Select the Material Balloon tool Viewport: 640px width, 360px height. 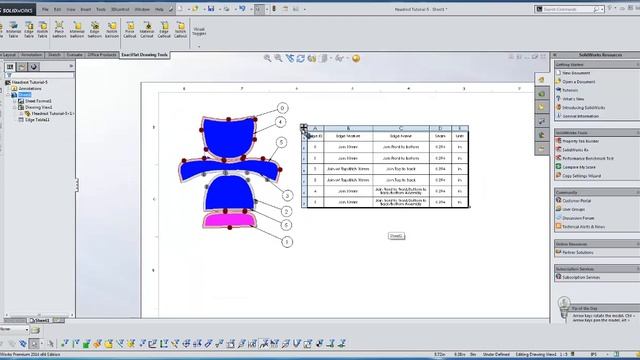77,30
